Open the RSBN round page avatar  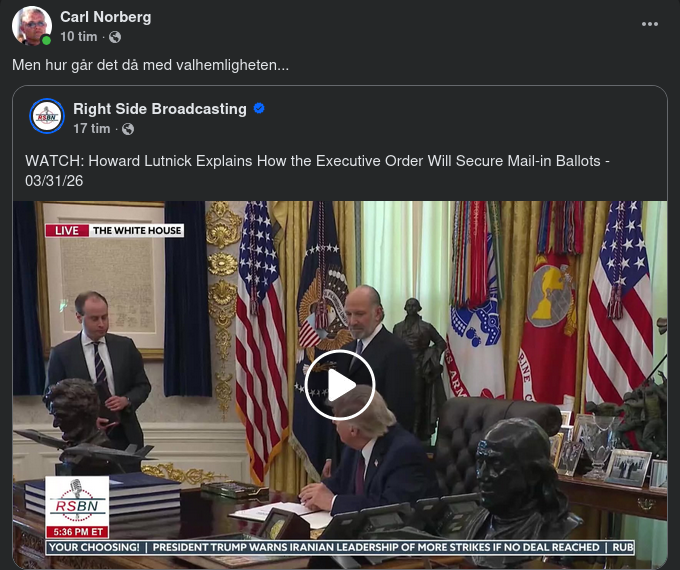(47, 116)
